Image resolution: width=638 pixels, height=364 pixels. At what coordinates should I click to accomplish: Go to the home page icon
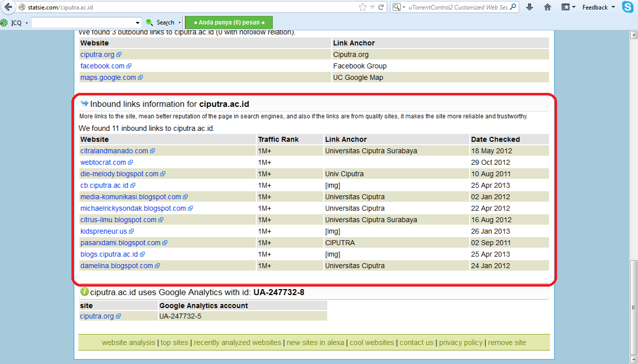548,7
